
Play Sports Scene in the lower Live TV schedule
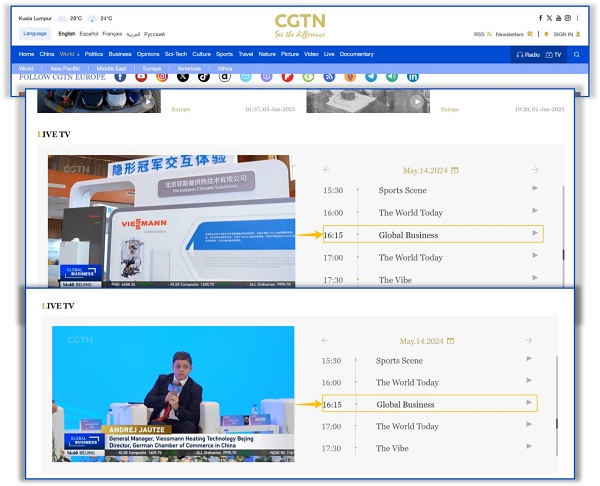tap(529, 359)
